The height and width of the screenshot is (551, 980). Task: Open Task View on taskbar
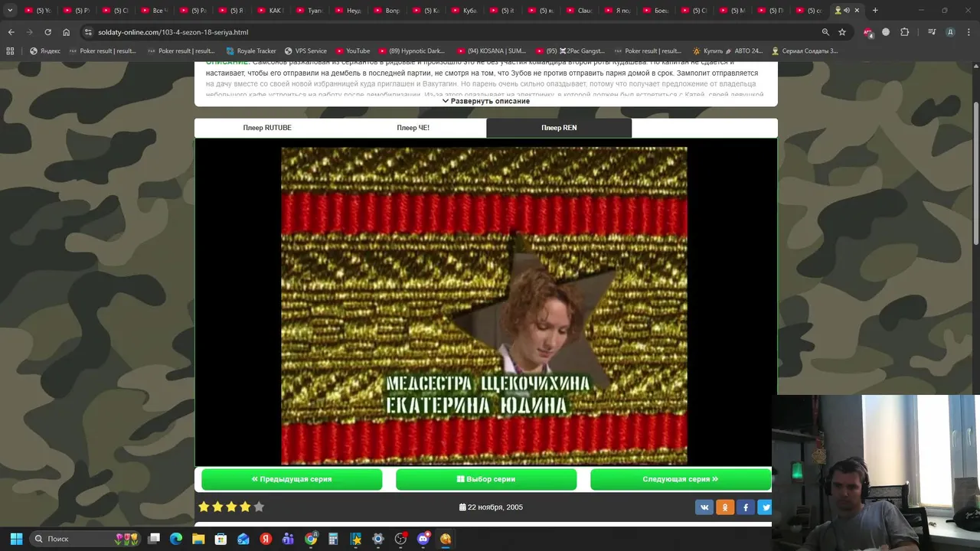tap(154, 539)
